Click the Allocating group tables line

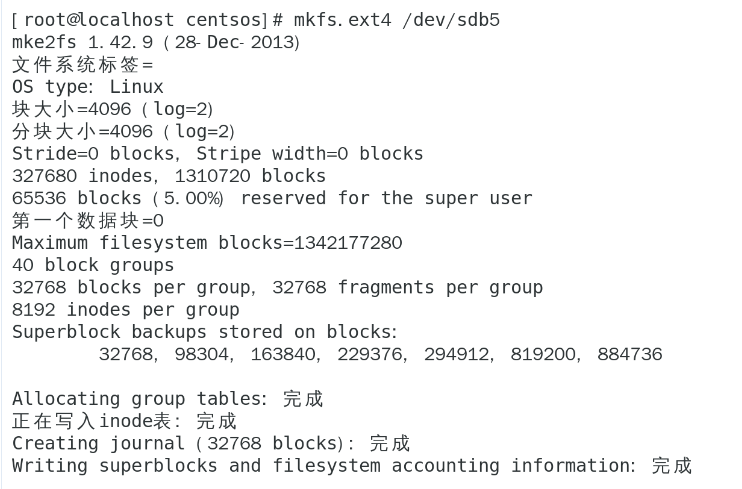[x=167, y=399]
